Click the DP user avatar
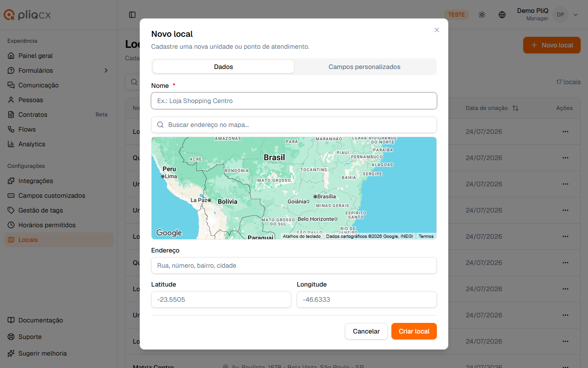Screen dimensions: 588x368 (x=560, y=15)
